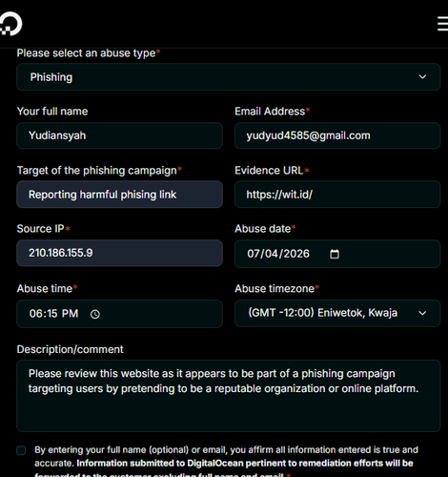Click the Abuse time field
The width and height of the screenshot is (448, 477).
coord(119,314)
